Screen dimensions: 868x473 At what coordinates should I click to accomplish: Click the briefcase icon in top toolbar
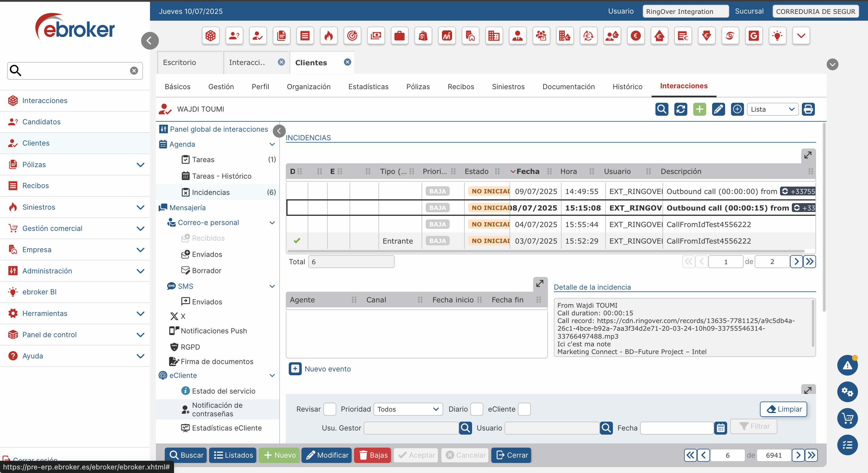[x=399, y=35]
